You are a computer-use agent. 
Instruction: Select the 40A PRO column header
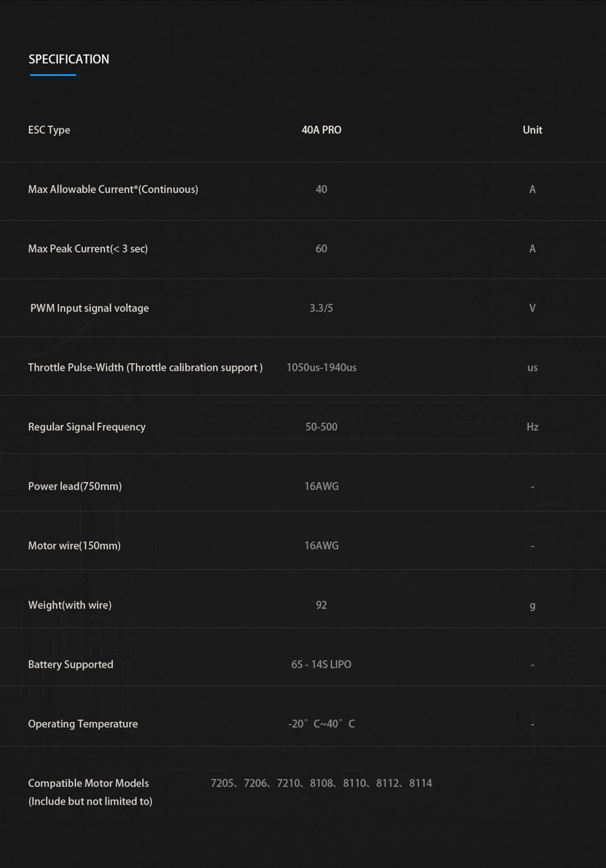coord(321,130)
